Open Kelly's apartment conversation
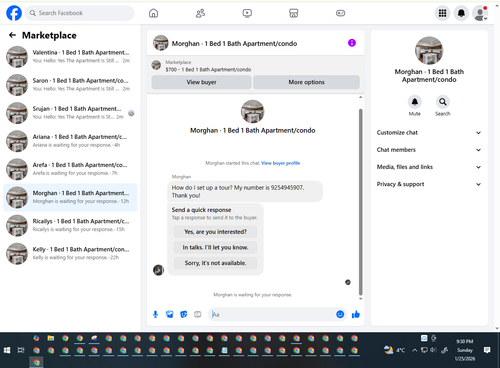Screen dimensions: 500x368 70,254
